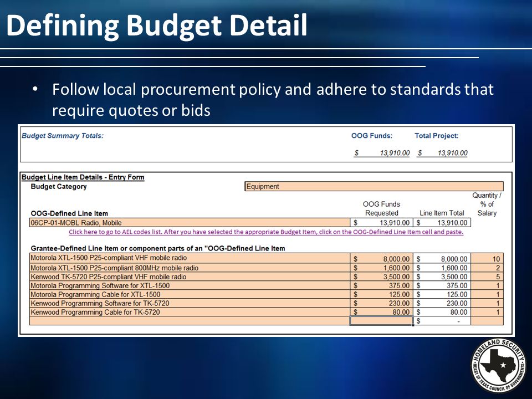Image resolution: width=532 pixels, height=399 pixels.
Task: Click the 3,500.00 Line Item Total cell
Action: [442, 277]
